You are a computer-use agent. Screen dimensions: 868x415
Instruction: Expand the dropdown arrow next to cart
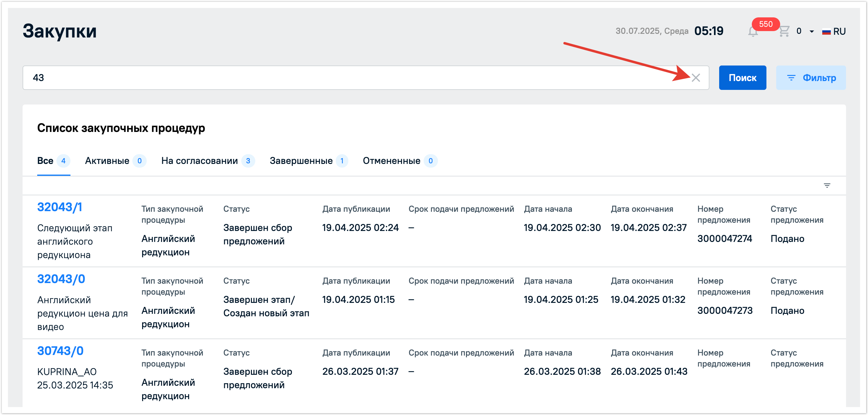point(812,32)
